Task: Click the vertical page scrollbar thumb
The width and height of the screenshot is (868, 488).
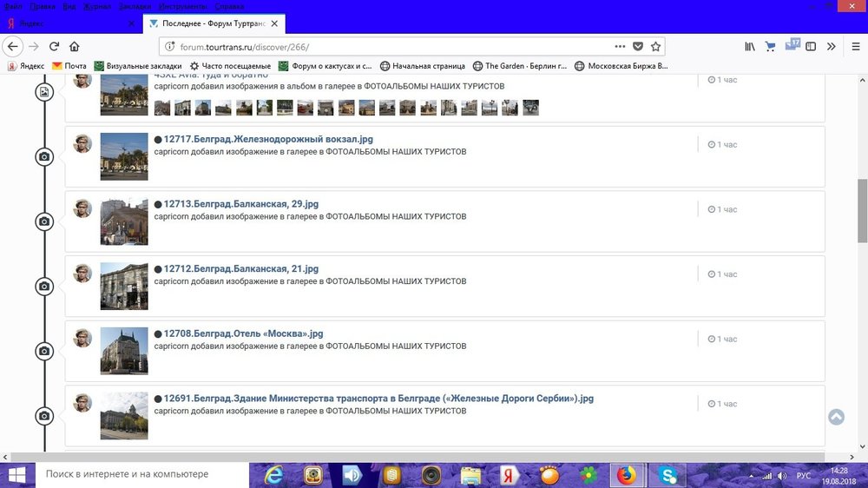Action: [x=863, y=210]
